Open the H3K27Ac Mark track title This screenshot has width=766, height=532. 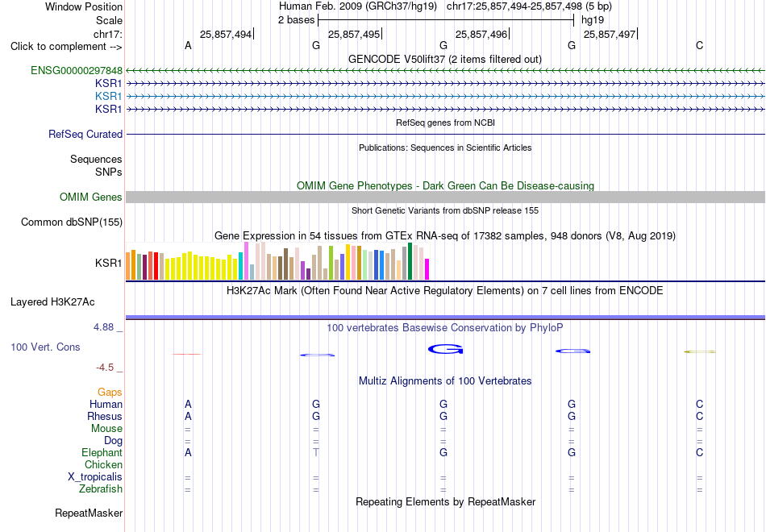444,291
